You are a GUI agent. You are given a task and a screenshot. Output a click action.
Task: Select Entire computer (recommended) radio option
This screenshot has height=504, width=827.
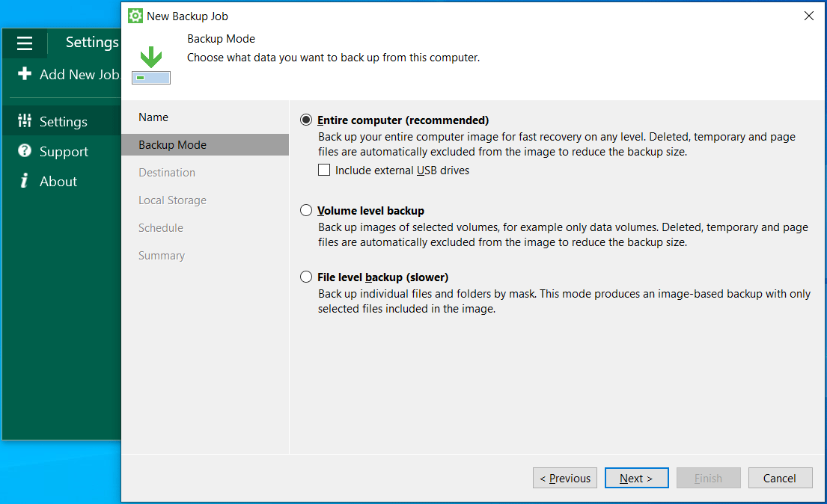(x=306, y=120)
